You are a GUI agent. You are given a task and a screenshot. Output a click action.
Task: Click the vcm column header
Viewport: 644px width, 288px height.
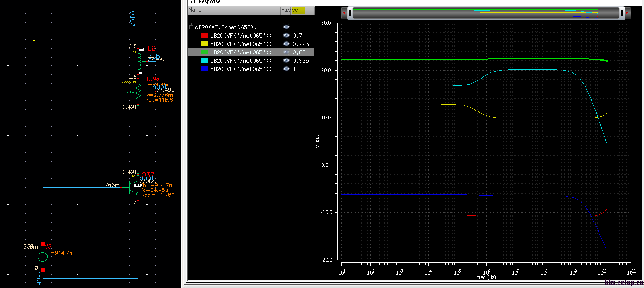tap(297, 10)
